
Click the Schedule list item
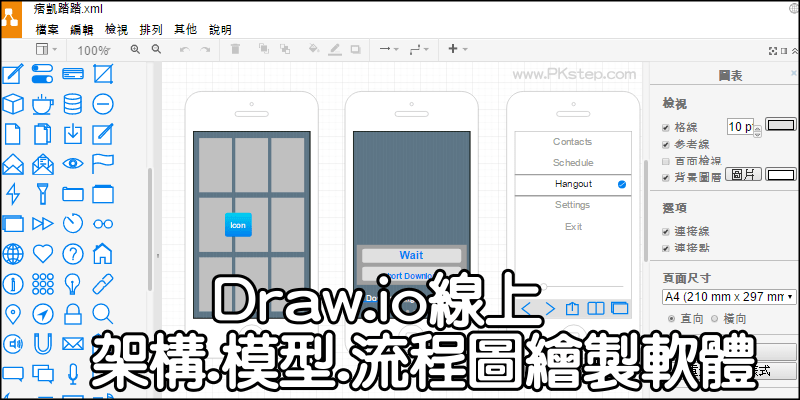[x=573, y=163]
